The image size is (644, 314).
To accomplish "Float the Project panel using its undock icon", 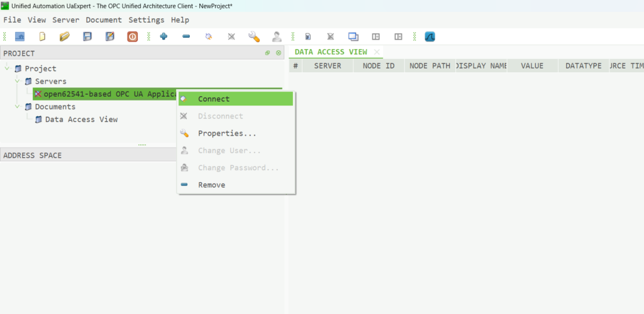I will [268, 53].
